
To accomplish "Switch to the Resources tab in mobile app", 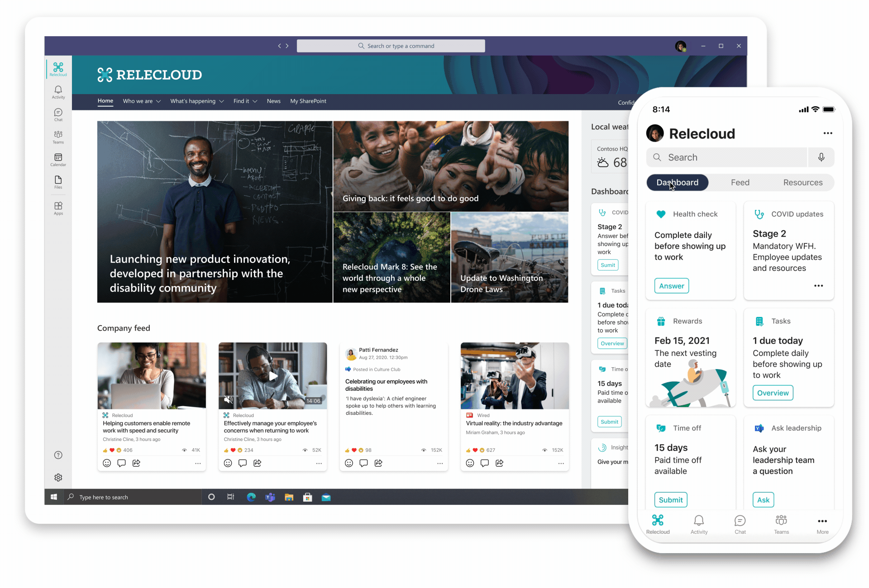I will coord(803,182).
